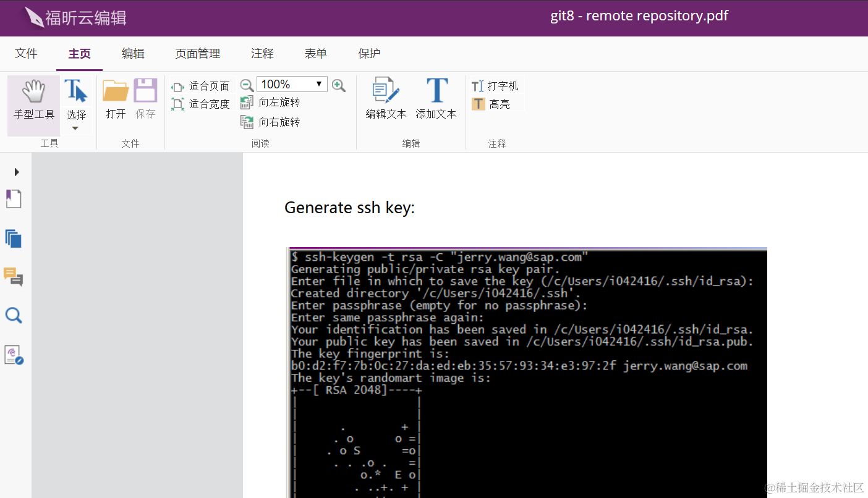868x498 pixels.
Task: Open the page thumbnails panel icon
Action: click(x=14, y=238)
